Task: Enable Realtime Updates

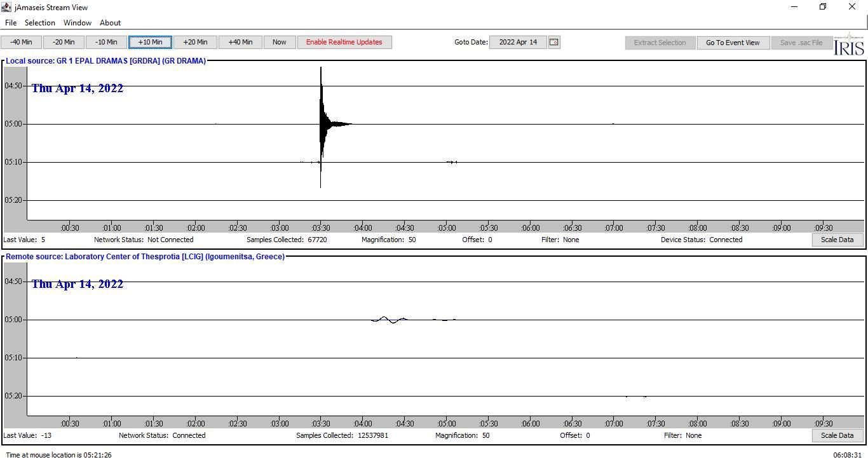Action: pos(344,42)
